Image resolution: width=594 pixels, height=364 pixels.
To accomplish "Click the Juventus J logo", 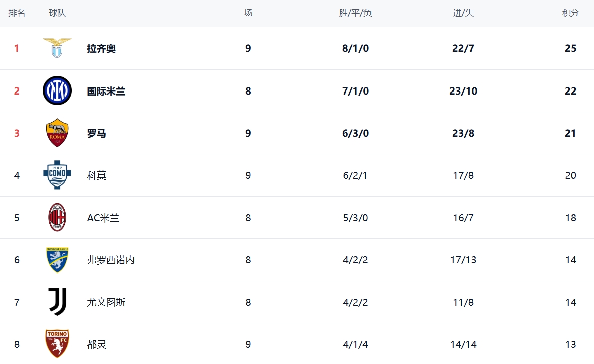I will 57,302.
